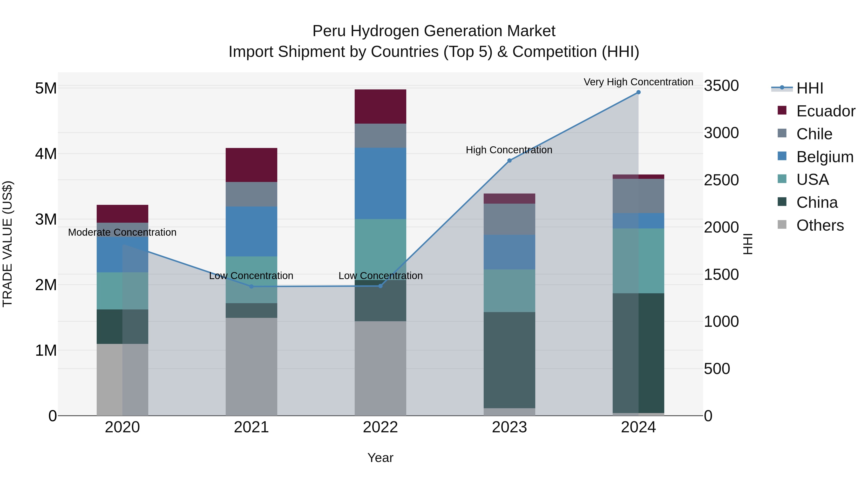Click the right-side 'HHI' axis title
This screenshot has height=488, width=868.
(748, 244)
